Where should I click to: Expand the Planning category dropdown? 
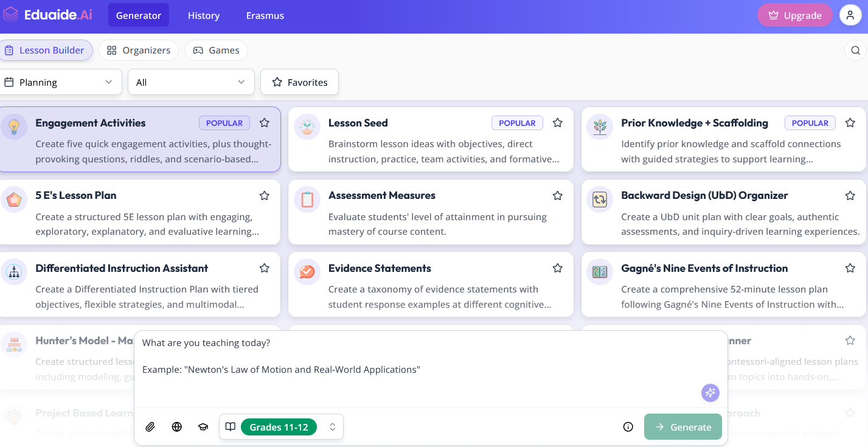pos(58,82)
